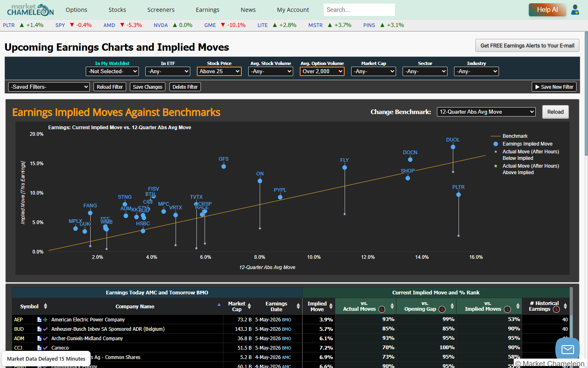
Task: Toggle Benchmark series in chart legend
Action: coord(509,136)
